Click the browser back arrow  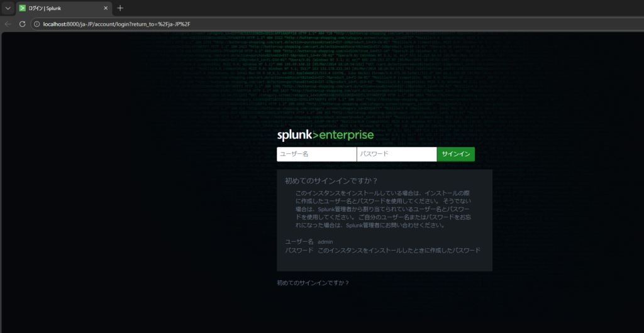[x=8, y=24]
